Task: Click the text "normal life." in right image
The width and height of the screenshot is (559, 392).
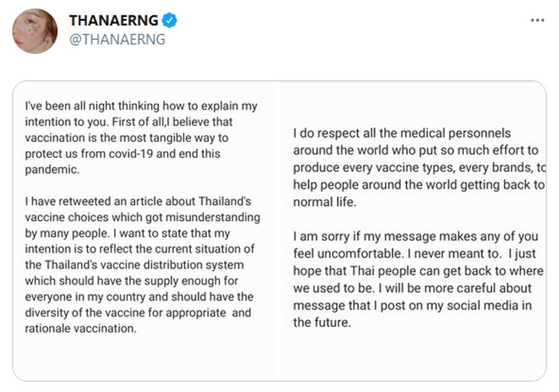Action: coord(324,201)
